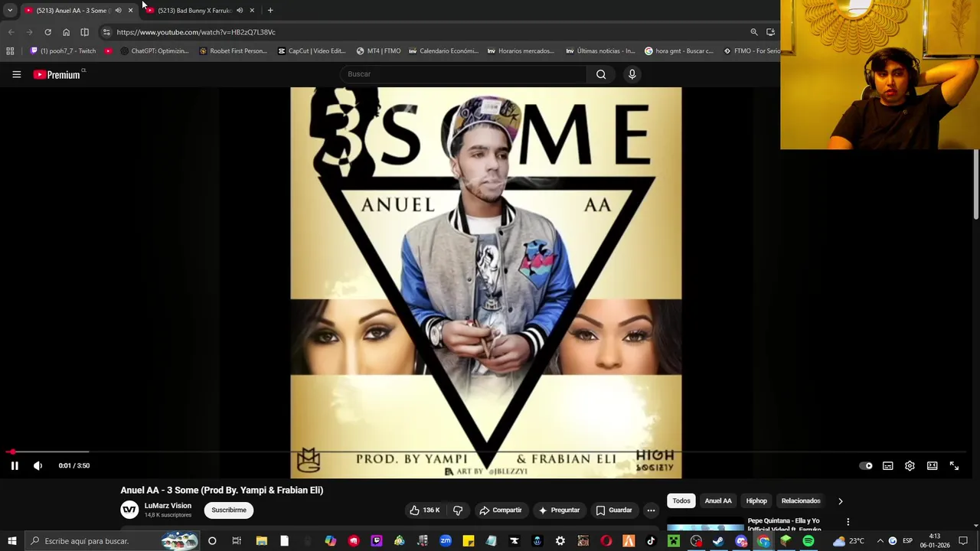The image size is (980, 551).
Task: Open the three-dot more actions below the video
Action: [651, 510]
